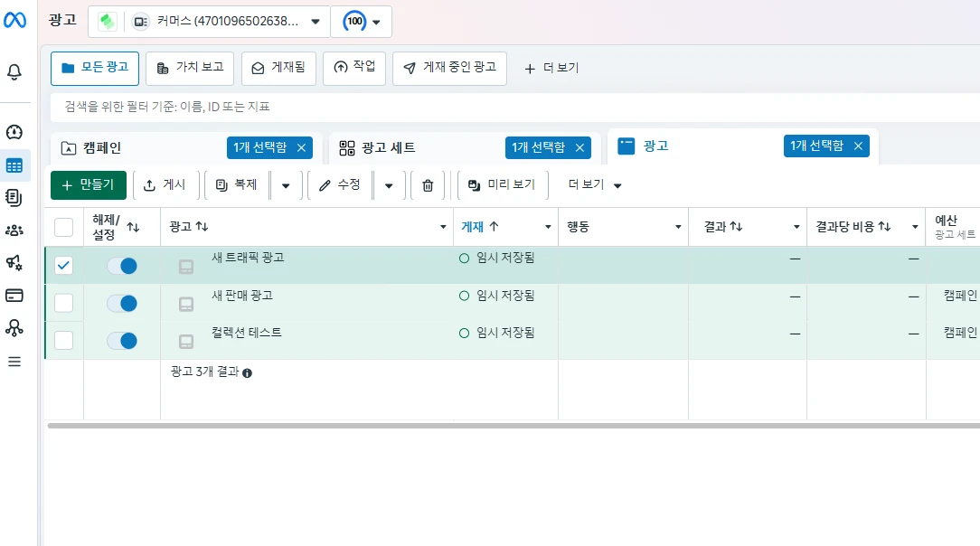Turn off the 새 판매 광고 toggle
This screenshot has width=980, height=546.
[x=121, y=304]
